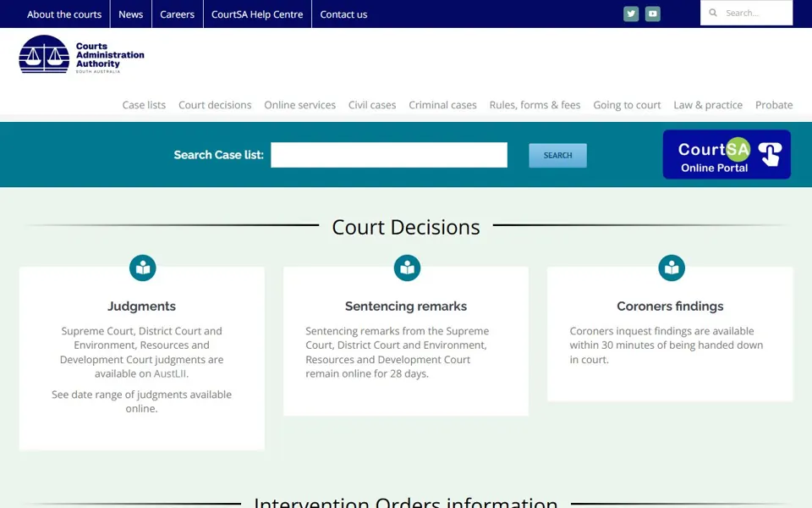Open the Judgments heading link
The height and width of the screenshot is (508, 812).
(141, 306)
